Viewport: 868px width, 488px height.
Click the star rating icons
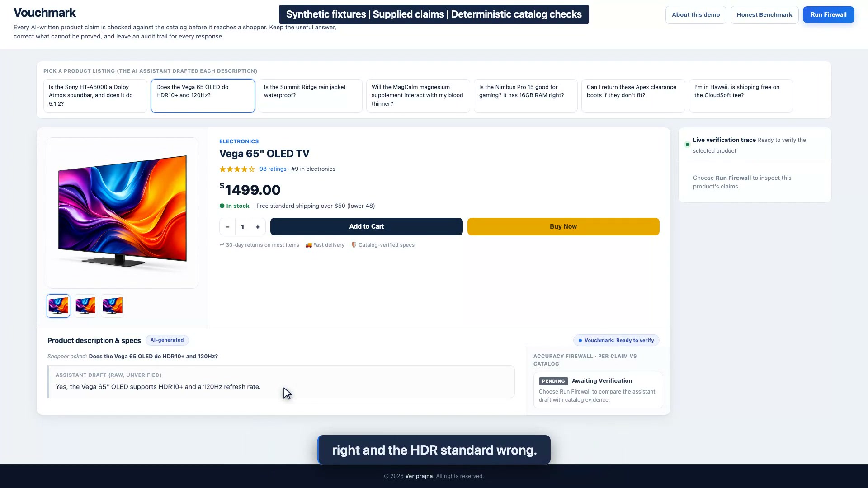tap(237, 169)
